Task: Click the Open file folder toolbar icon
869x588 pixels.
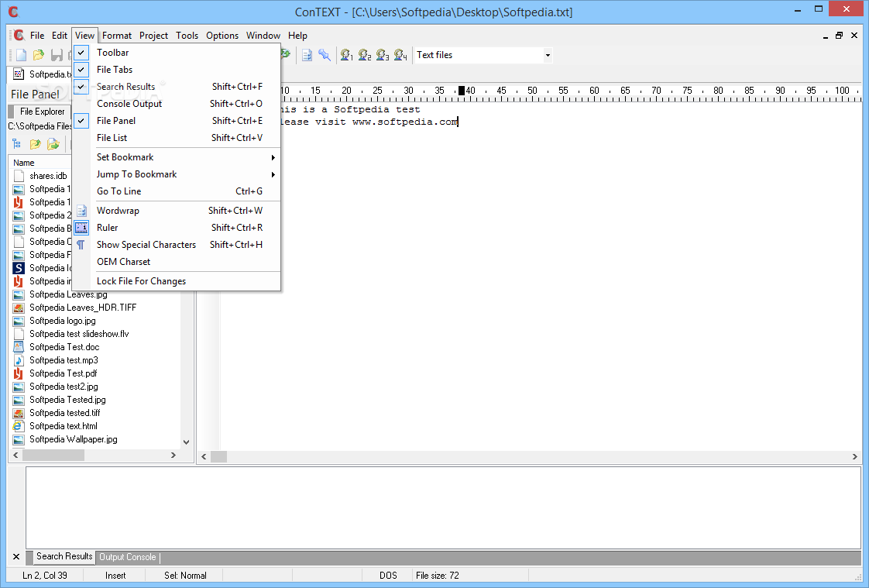Action: [38, 55]
